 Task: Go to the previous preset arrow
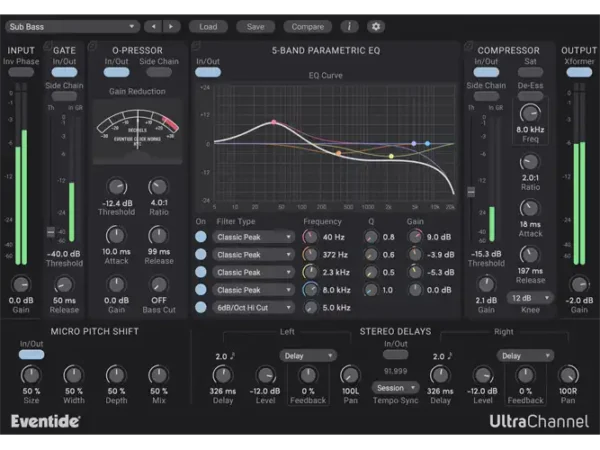[153, 26]
